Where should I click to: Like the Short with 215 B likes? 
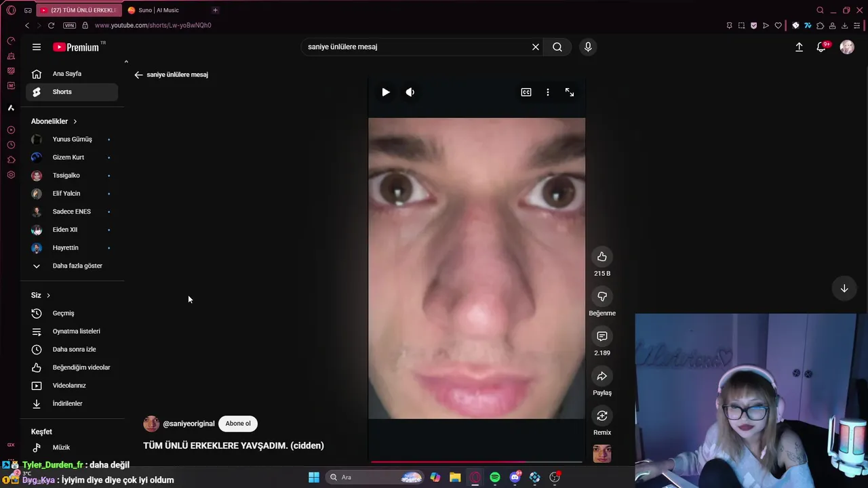[x=602, y=257]
